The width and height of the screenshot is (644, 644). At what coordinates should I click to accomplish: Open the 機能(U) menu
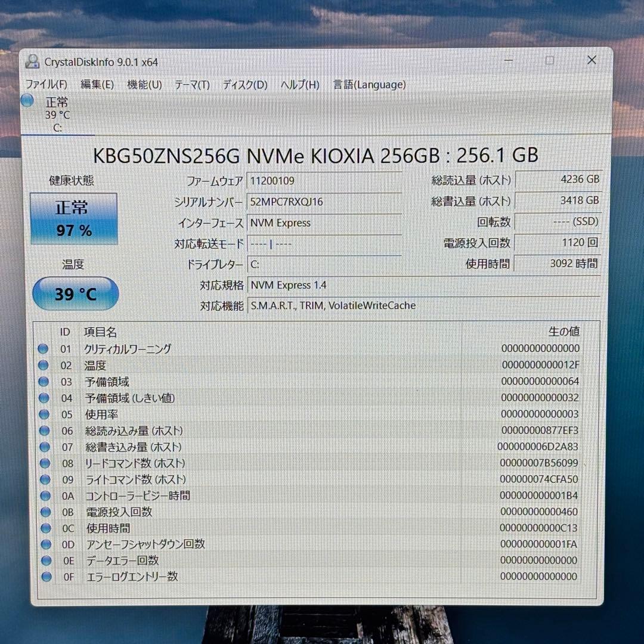click(143, 85)
